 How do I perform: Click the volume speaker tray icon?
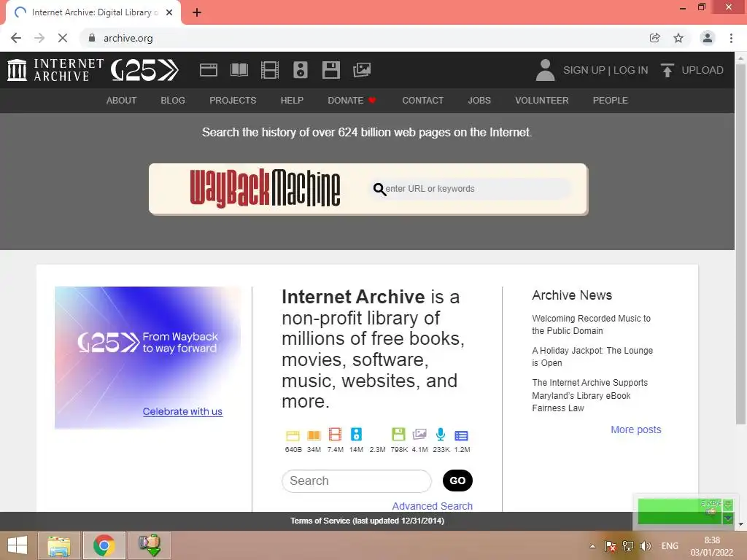click(646, 546)
